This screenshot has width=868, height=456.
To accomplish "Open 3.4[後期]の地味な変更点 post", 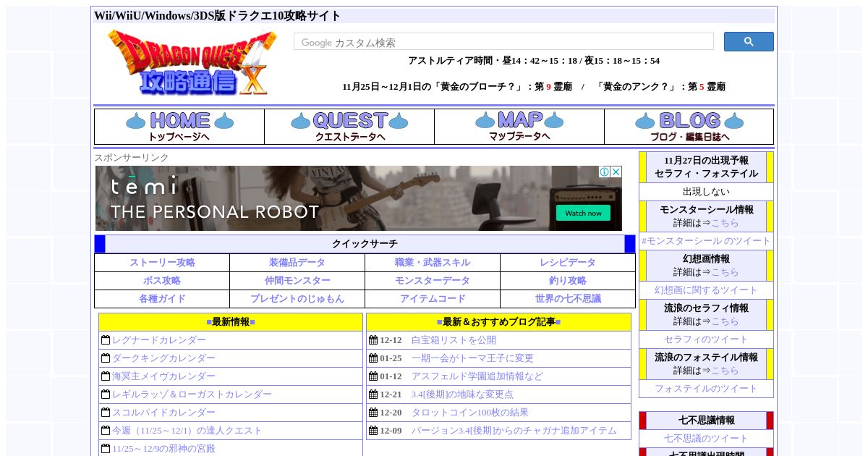I will click(462, 394).
